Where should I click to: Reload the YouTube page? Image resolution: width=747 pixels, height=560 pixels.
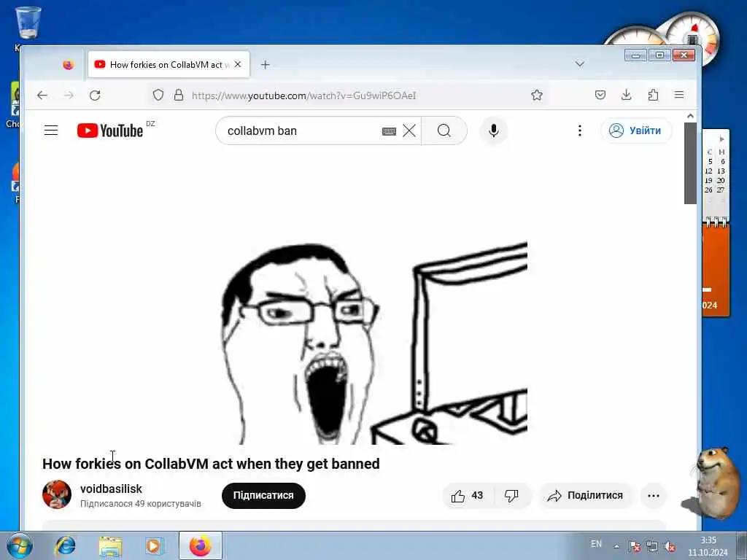tap(95, 96)
